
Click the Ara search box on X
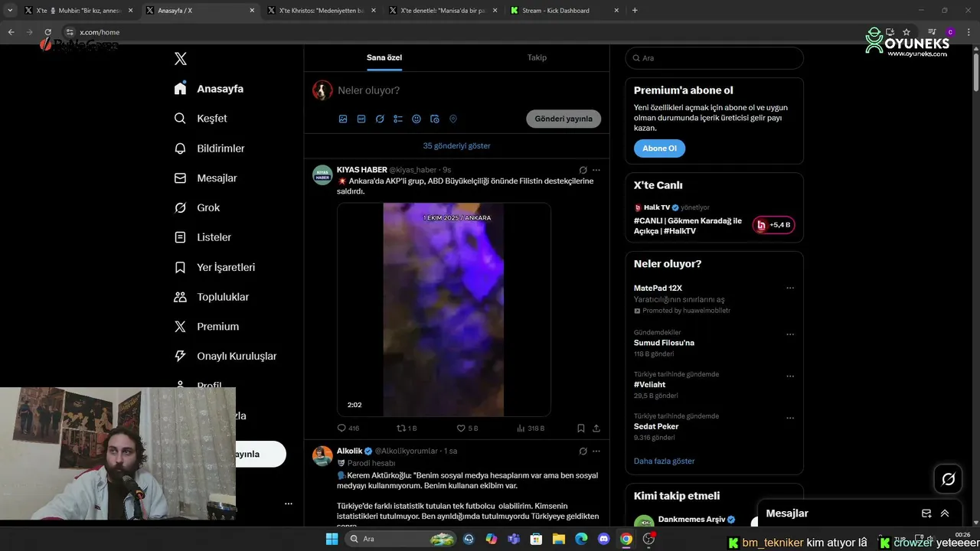714,58
